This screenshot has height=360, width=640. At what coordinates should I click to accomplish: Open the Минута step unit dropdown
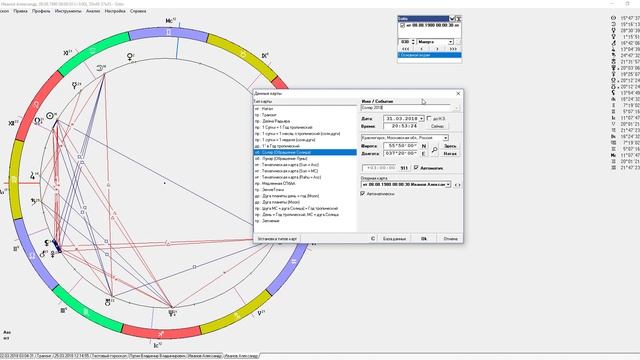[x=451, y=42]
